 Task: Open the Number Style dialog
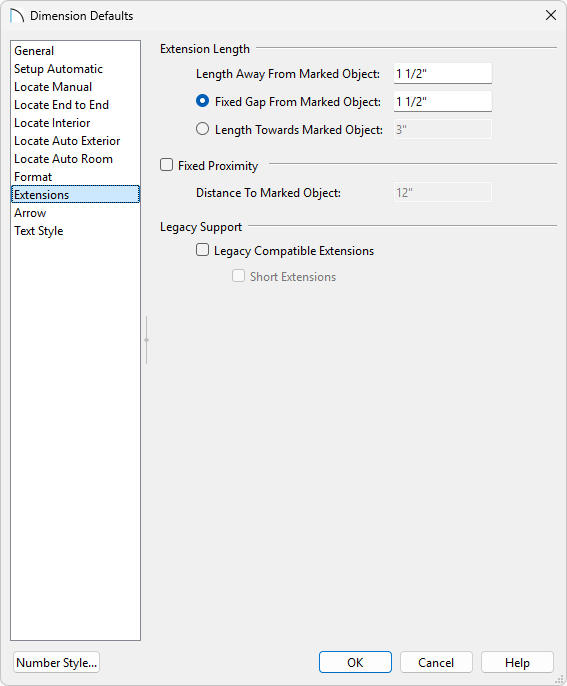(56, 662)
